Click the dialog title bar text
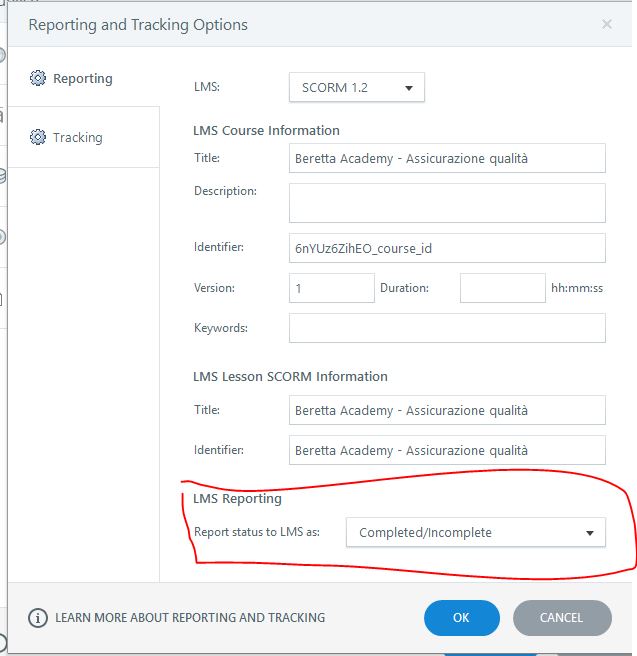 [x=138, y=24]
